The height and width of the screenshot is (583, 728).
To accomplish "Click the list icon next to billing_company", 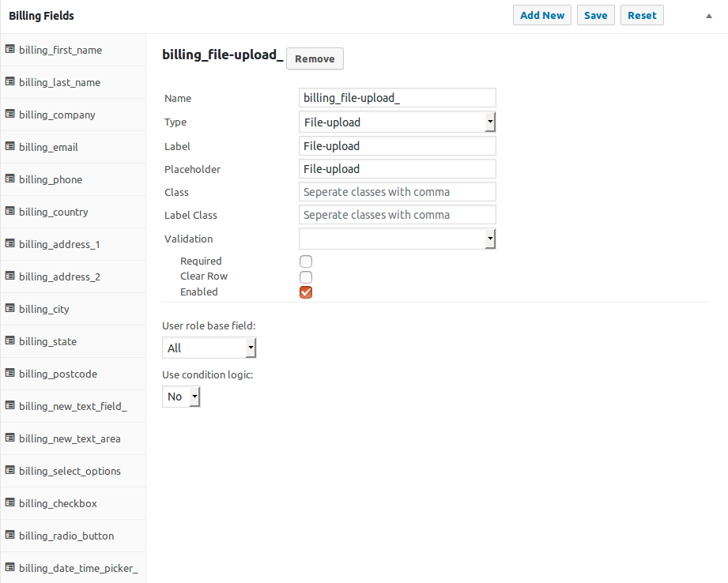I will [x=9, y=114].
